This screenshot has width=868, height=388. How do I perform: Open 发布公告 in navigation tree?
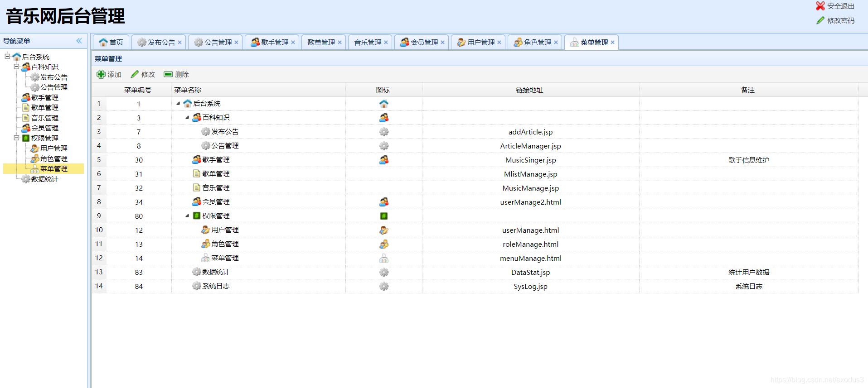(54, 77)
